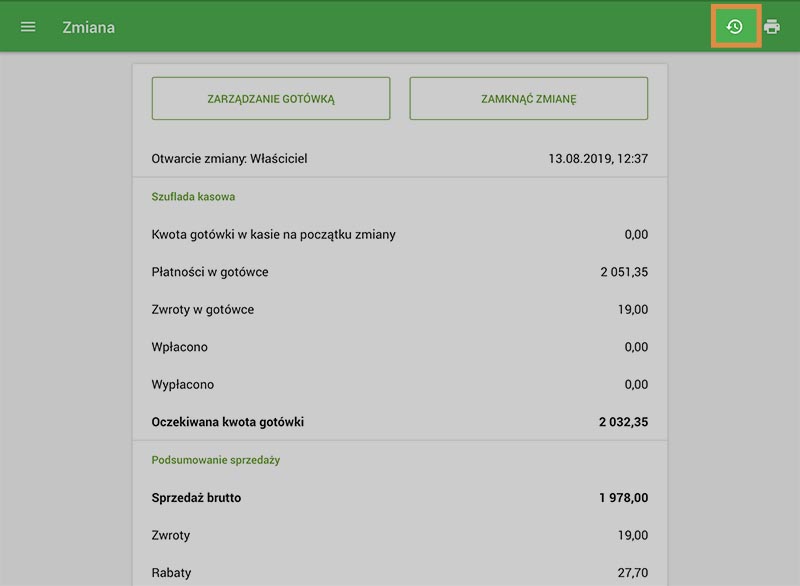The image size is (800, 586).
Task: Click the Rabaty amount 27,70
Action: tap(632, 573)
